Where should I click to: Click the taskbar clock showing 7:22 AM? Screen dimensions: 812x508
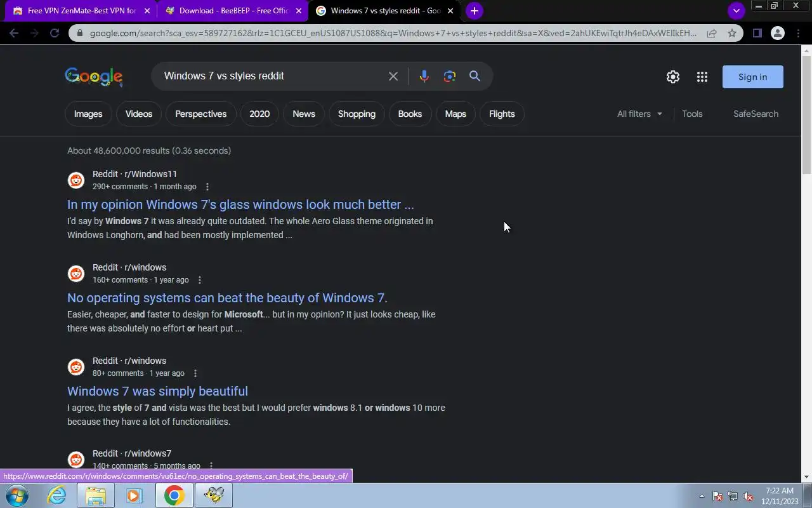[x=780, y=496]
